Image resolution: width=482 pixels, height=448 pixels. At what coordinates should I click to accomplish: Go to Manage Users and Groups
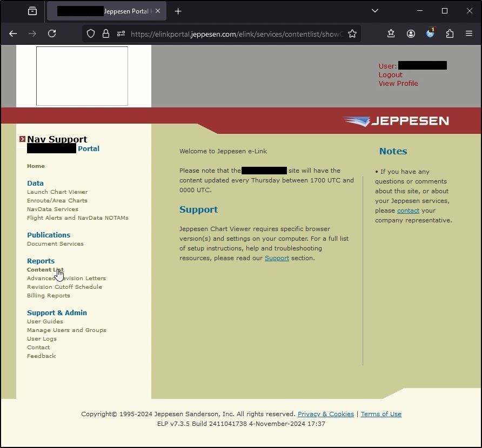click(66, 330)
